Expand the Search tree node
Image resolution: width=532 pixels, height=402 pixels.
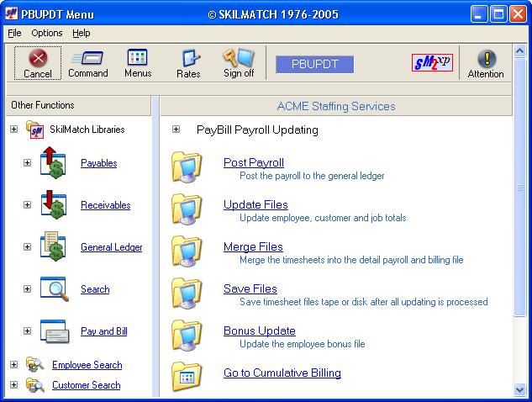[28, 289]
